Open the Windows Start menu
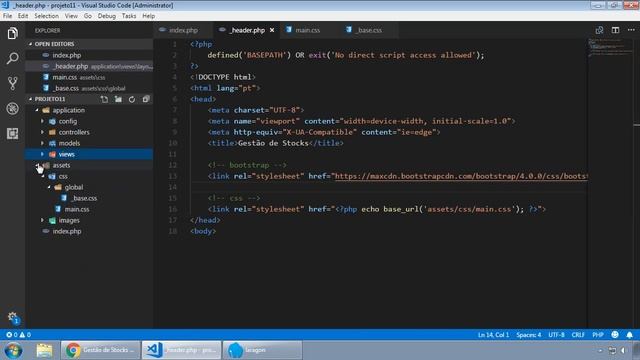Screen dimensions: 640x360 [x=13, y=350]
